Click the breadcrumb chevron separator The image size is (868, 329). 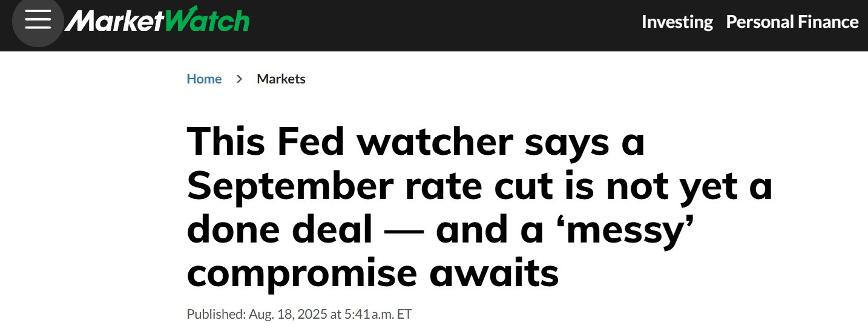tap(240, 79)
